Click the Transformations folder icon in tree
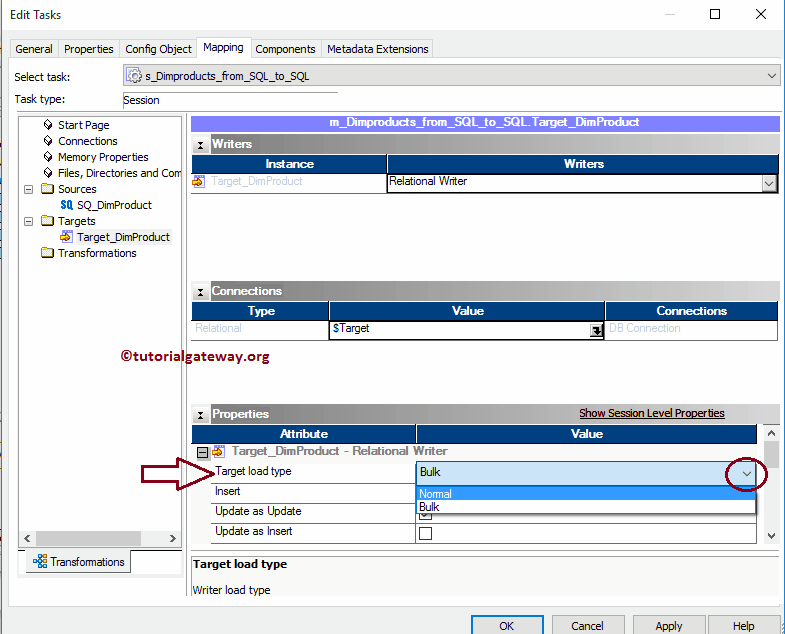 pos(48,253)
